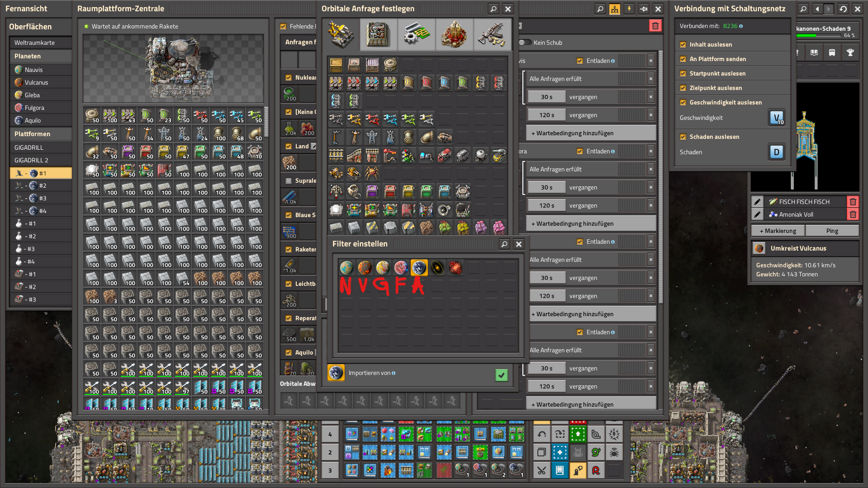Click the D damage signal selector
Image resolution: width=868 pixels, height=488 pixels.
pyautogui.click(x=776, y=152)
